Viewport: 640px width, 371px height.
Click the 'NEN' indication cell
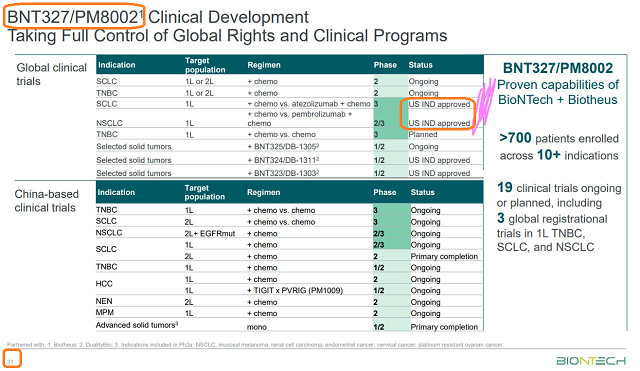click(104, 301)
